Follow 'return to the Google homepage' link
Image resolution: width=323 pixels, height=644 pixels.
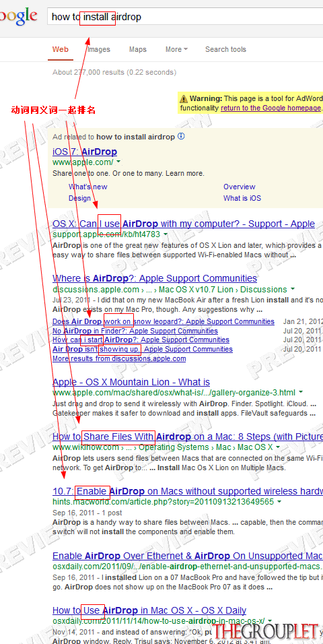click(271, 108)
